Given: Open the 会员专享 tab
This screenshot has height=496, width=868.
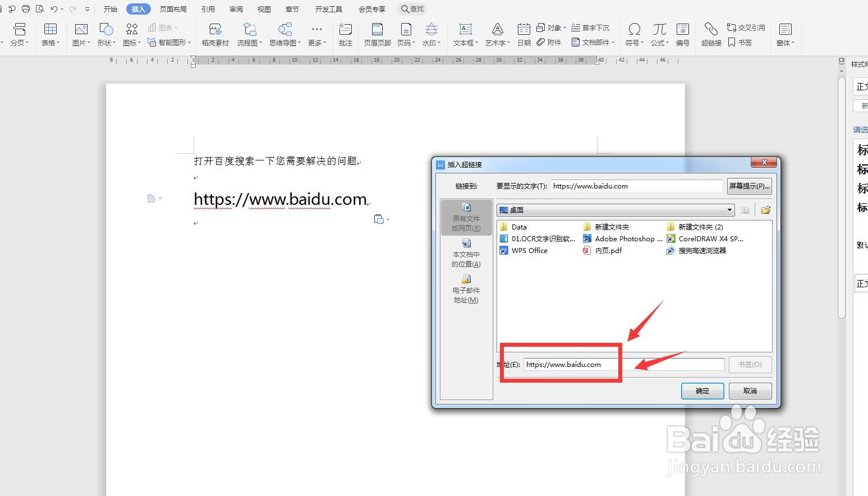Looking at the screenshot, I should (x=372, y=9).
